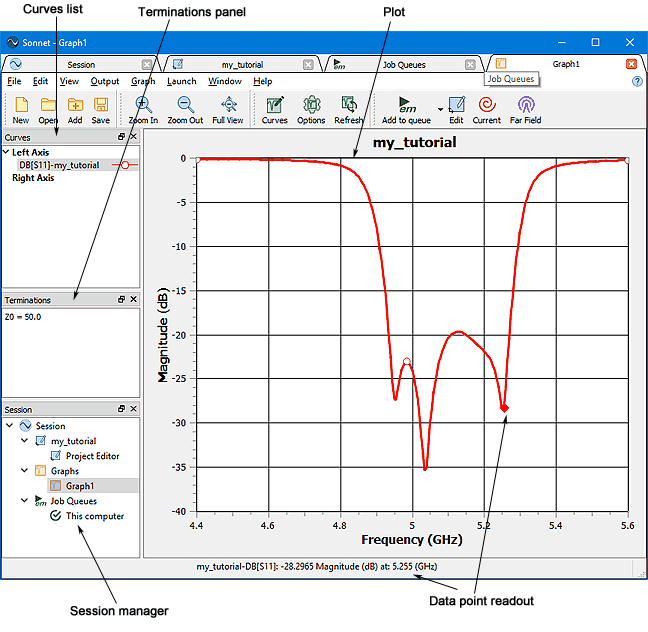Open Add to queue dropdown arrow
Viewport: 648px width, 632px height.
tap(440, 110)
